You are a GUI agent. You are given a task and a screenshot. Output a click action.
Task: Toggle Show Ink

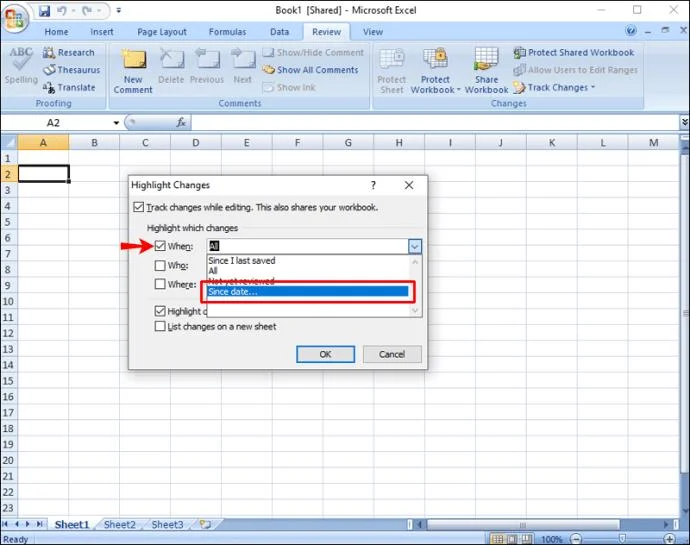pos(289,87)
